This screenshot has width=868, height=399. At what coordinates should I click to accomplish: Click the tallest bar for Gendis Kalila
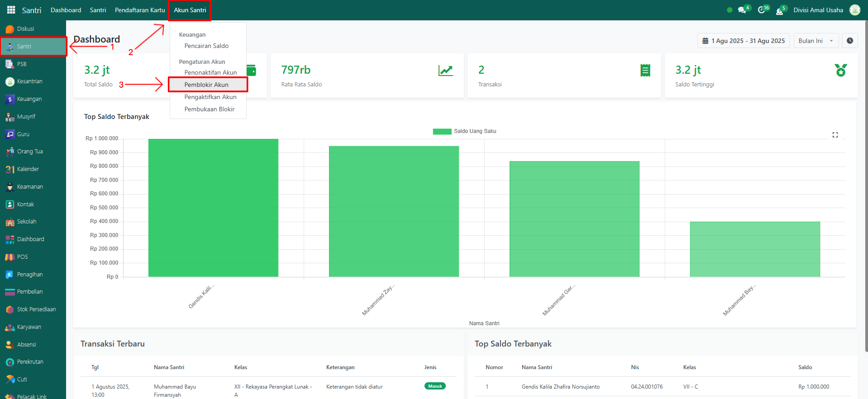click(213, 208)
